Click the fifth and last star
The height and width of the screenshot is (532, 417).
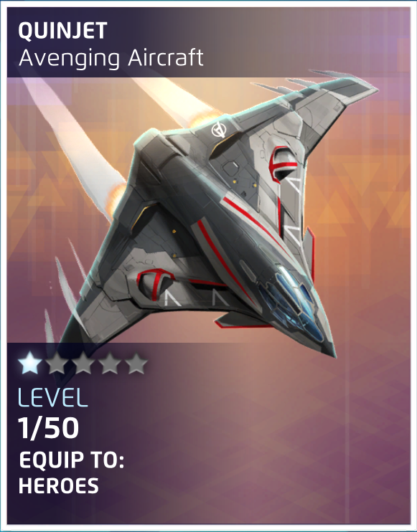coord(136,364)
